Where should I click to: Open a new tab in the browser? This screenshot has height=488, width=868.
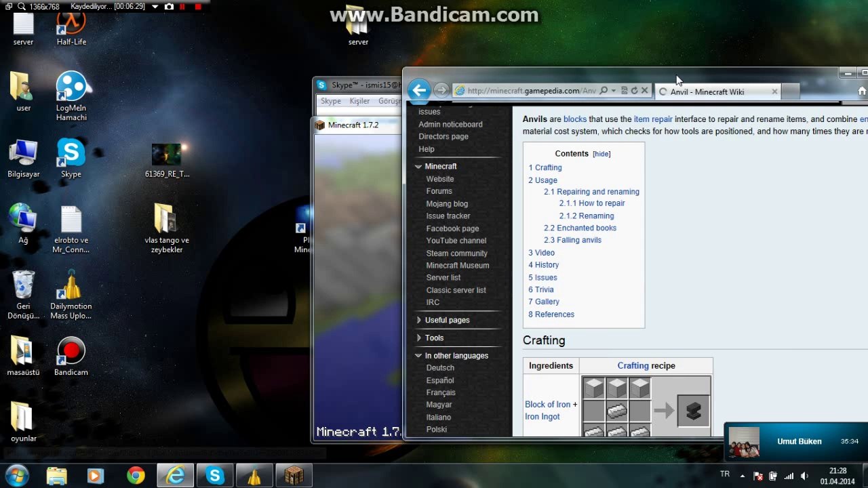(791, 91)
